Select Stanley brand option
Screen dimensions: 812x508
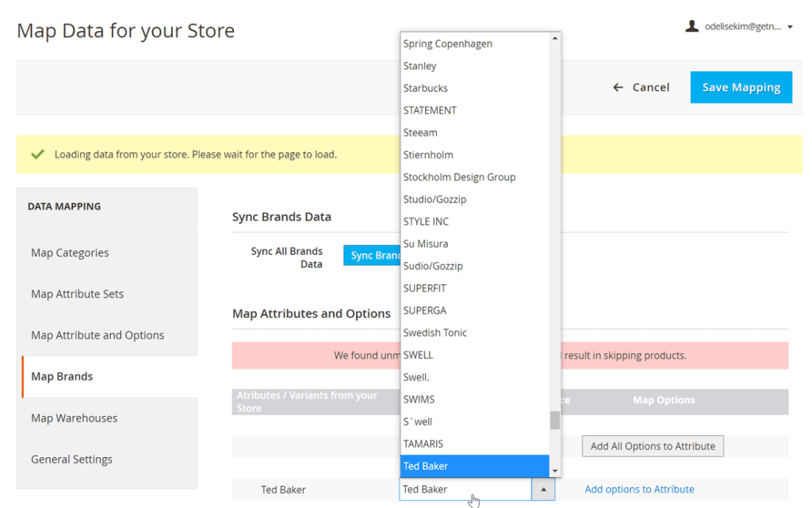[x=475, y=66]
